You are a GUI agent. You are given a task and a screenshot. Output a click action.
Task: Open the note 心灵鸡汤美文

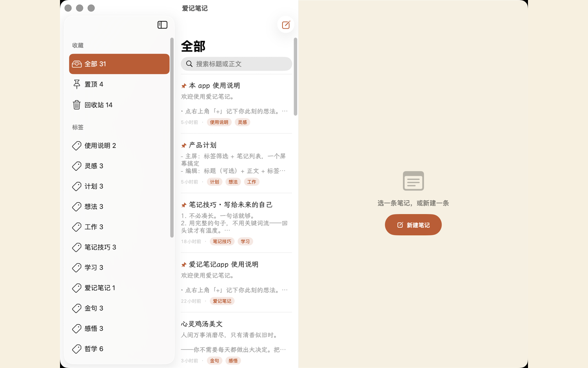[236, 340]
